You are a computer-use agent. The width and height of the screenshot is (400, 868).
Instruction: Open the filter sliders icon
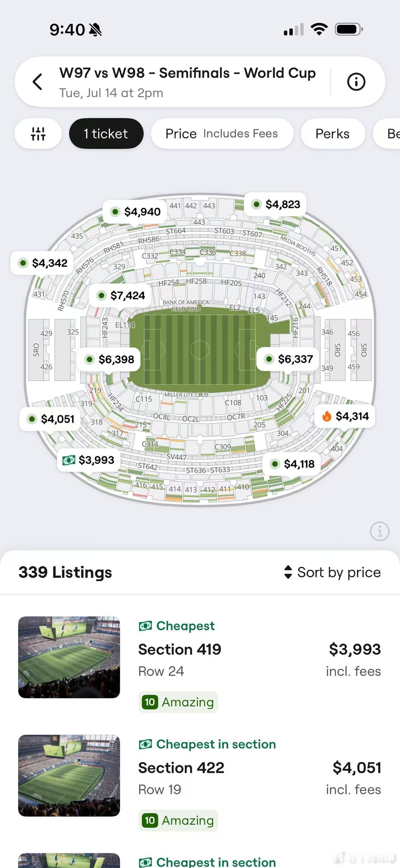click(38, 134)
